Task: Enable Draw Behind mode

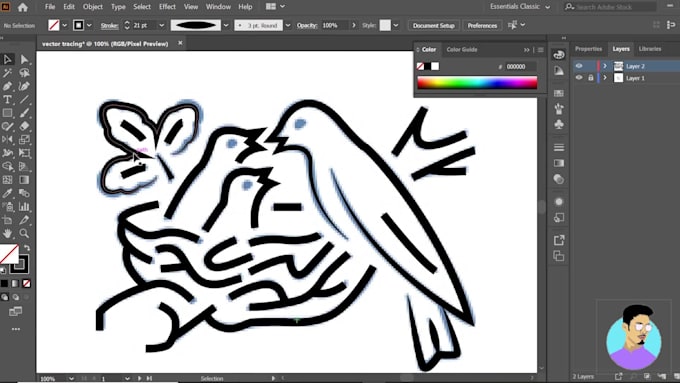Action: (16, 298)
